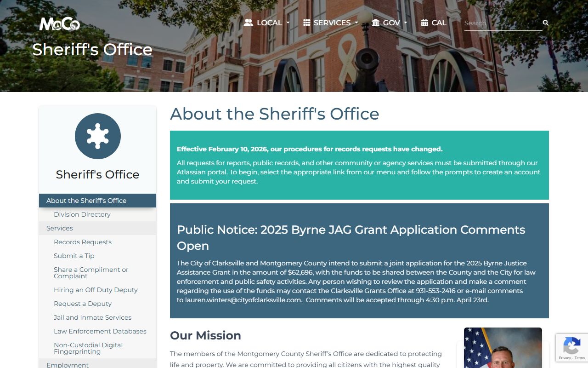Viewport: 588px width, 368px height.
Task: Go to Records Requests page
Action: pos(83,242)
